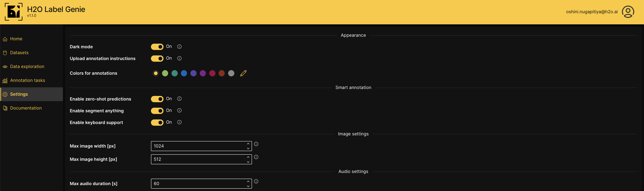Click the Home icon in the sidebar
Screen dimensions: 644x191
click(5, 39)
